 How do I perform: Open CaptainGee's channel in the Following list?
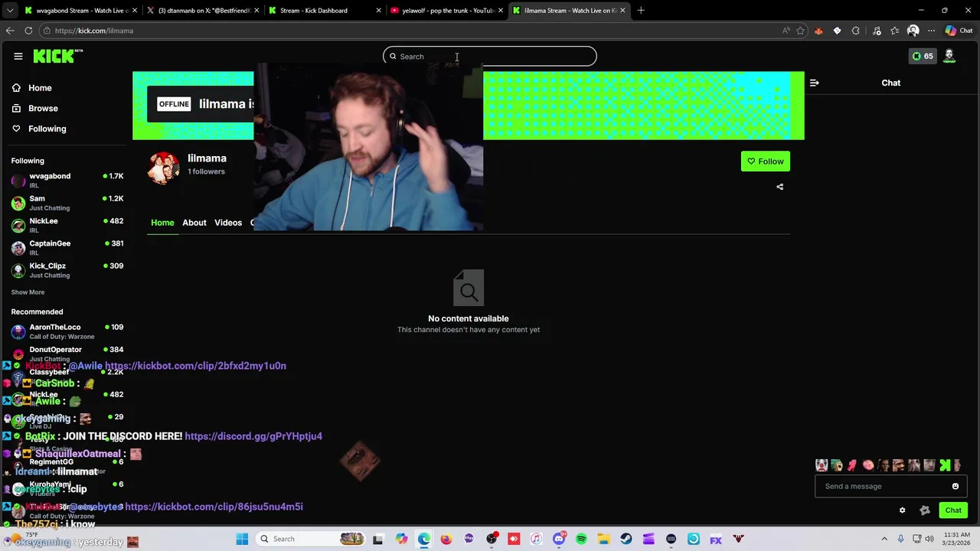[67, 248]
